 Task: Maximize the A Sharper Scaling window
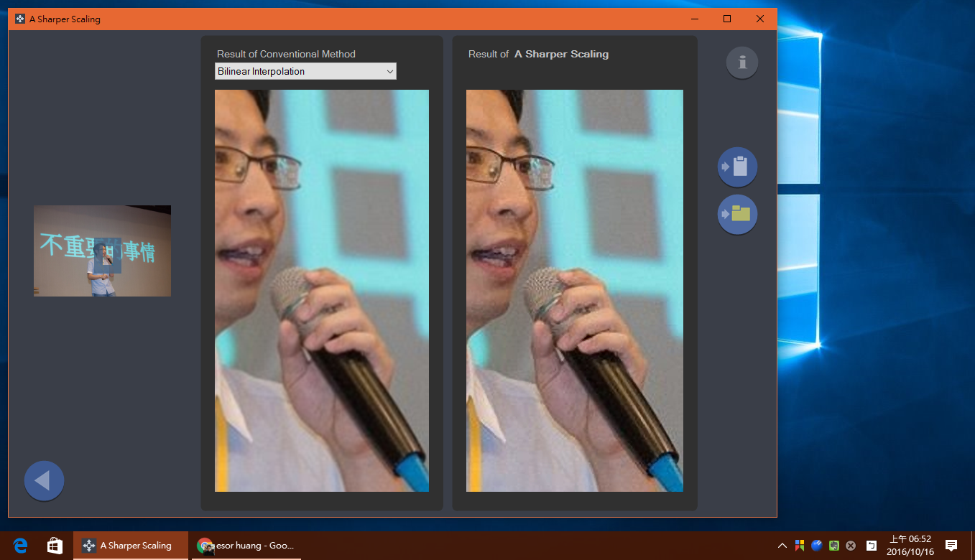tap(727, 19)
